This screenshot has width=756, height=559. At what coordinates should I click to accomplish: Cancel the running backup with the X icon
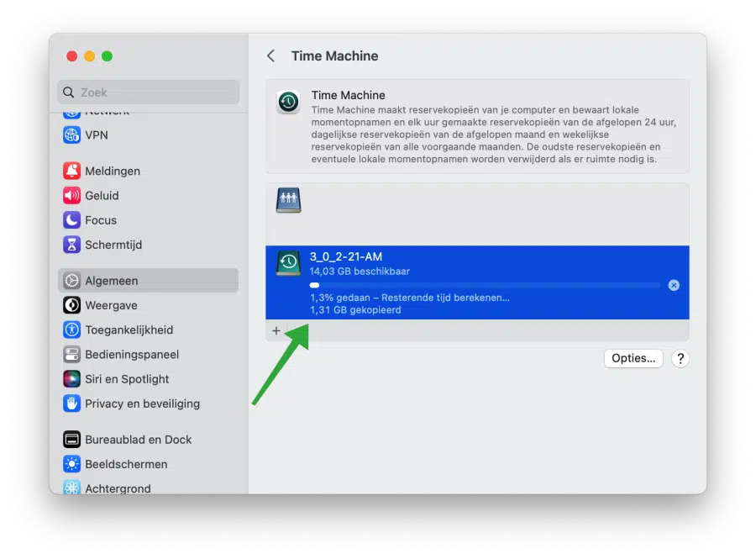[x=674, y=286]
